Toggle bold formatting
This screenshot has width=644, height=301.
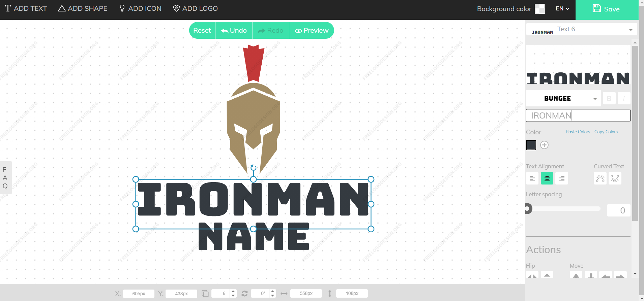tap(609, 98)
